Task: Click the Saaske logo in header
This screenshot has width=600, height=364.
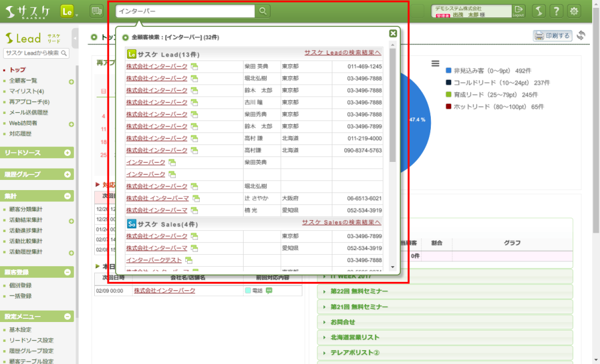Action: pyautogui.click(x=29, y=12)
